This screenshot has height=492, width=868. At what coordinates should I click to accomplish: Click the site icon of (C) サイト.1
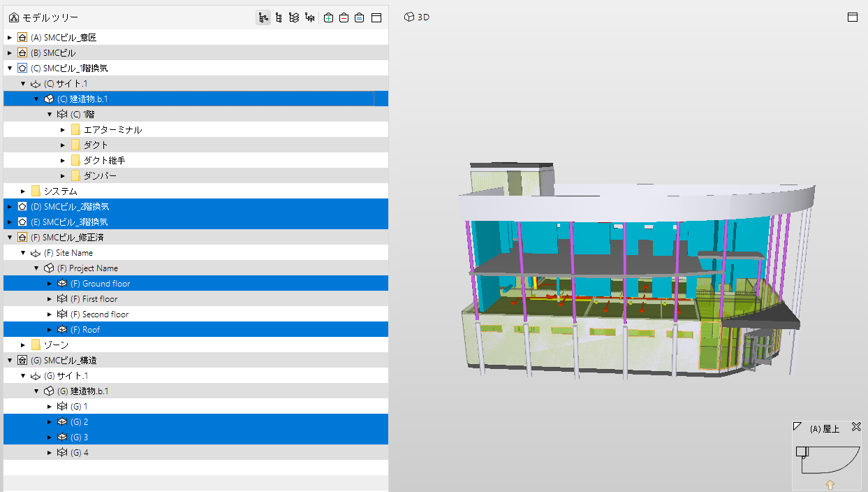click(36, 83)
